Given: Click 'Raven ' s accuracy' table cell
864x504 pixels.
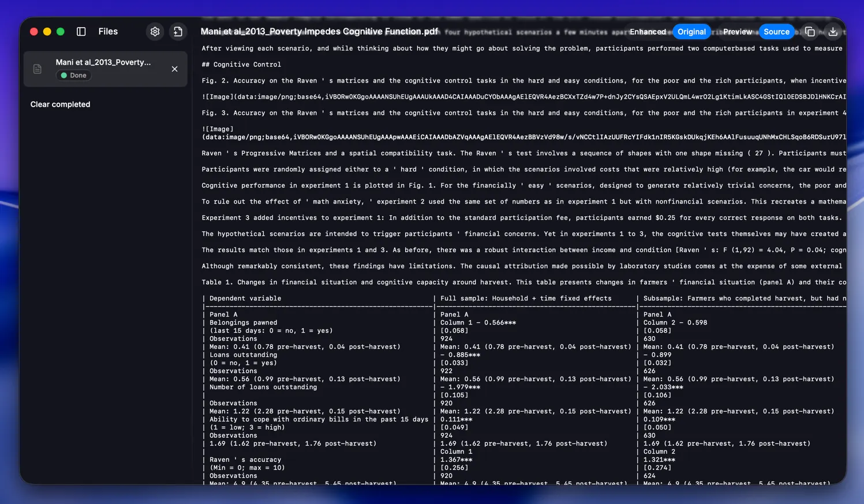Looking at the screenshot, I should [245, 460].
